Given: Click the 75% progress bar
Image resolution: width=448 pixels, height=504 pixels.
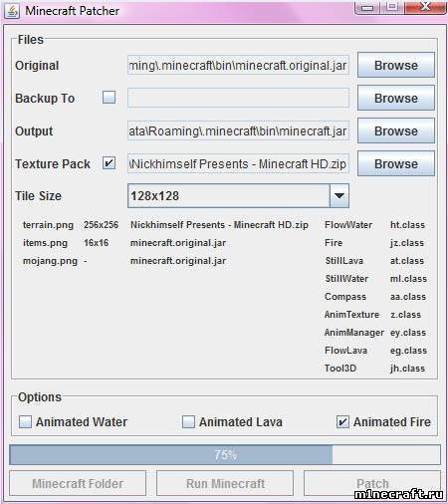Looking at the screenshot, I should click(x=225, y=455).
